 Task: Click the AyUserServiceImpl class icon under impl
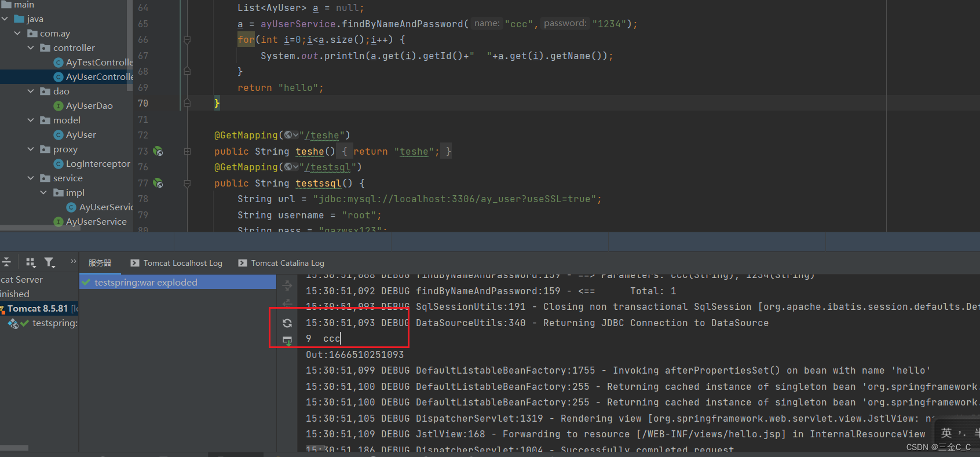71,207
